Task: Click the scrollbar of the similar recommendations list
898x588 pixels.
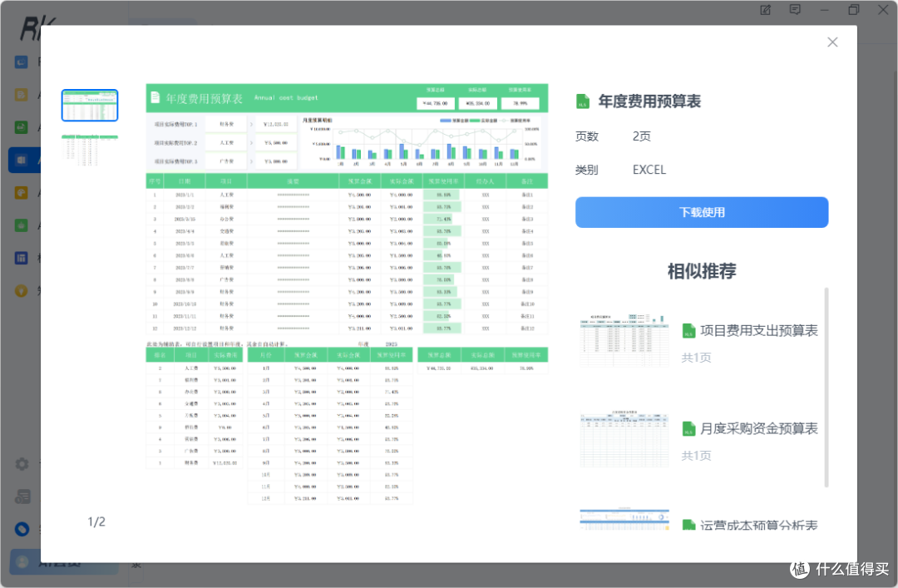Action: pyautogui.click(x=826, y=388)
